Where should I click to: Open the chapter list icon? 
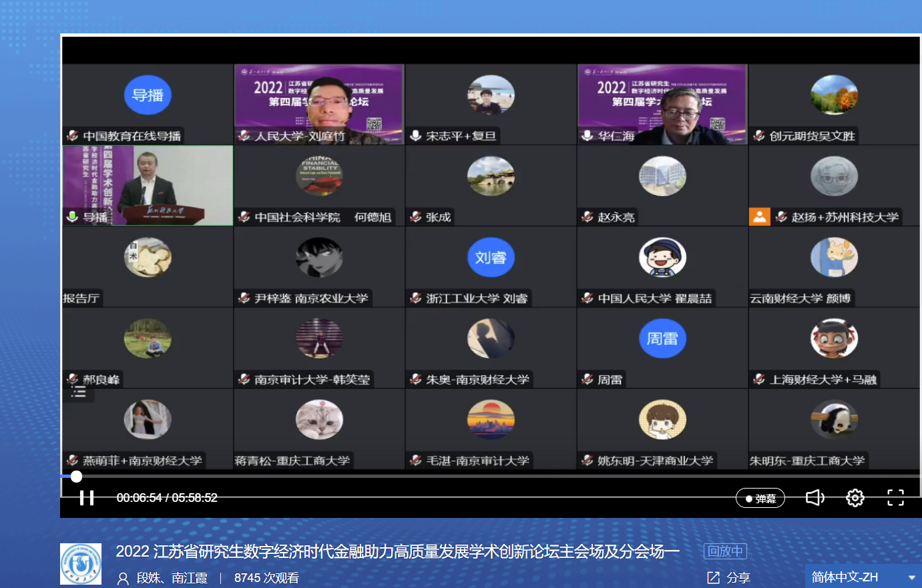click(79, 392)
